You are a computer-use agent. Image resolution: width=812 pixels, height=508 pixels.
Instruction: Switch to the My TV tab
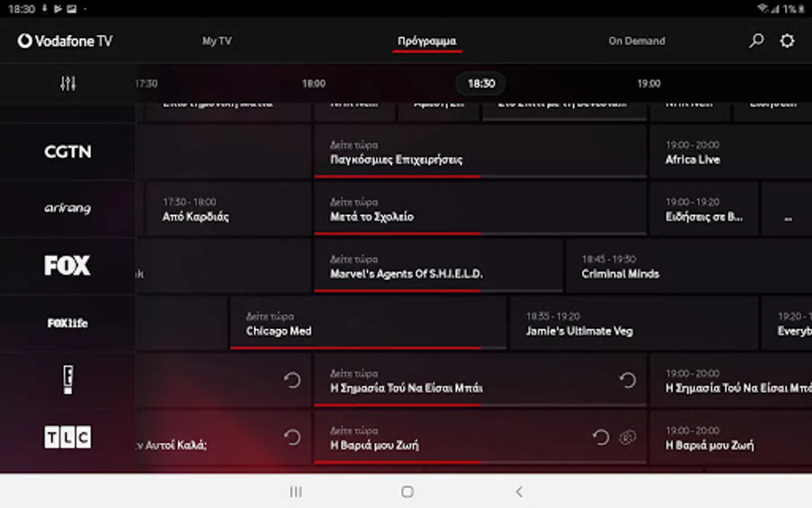pyautogui.click(x=217, y=41)
